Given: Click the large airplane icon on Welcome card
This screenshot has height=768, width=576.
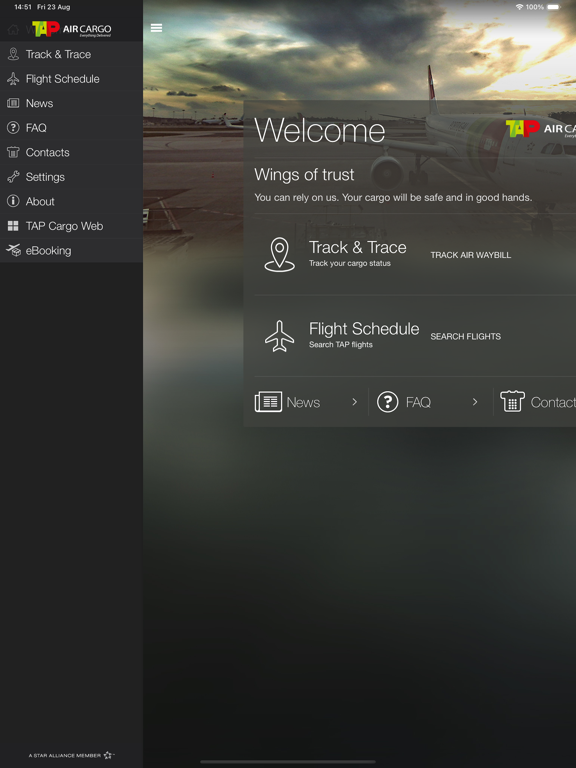Looking at the screenshot, I should tap(280, 336).
